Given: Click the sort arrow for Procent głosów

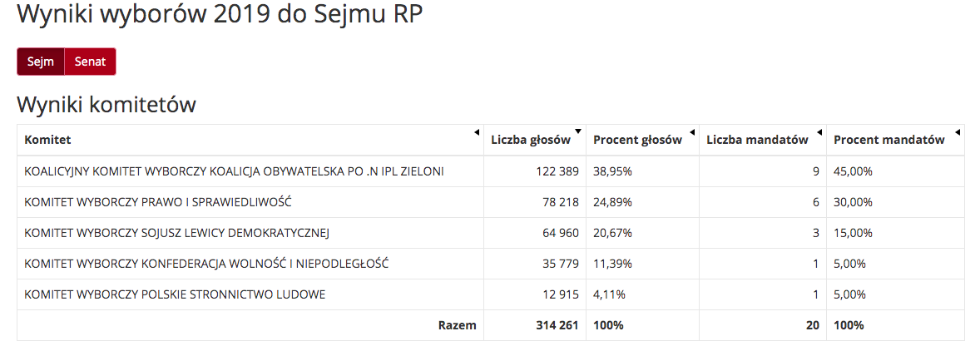Looking at the screenshot, I should point(692,132).
